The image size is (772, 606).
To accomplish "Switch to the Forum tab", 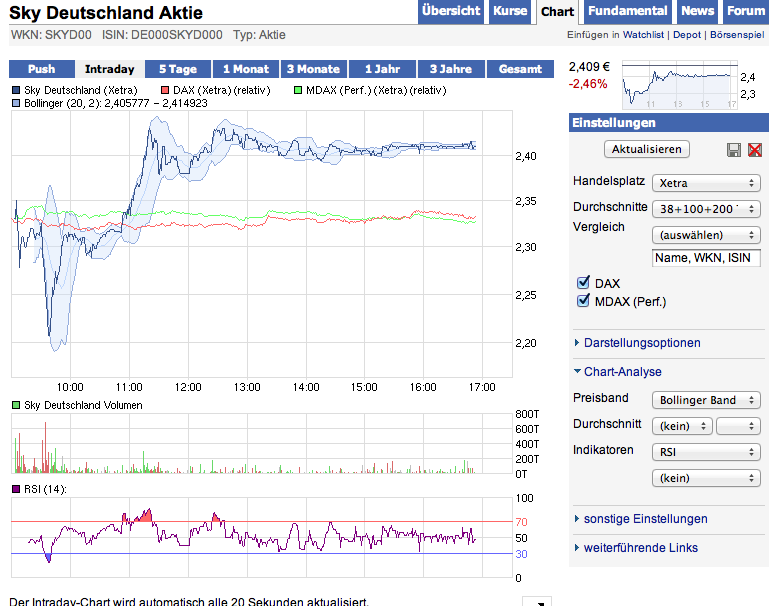I will [746, 11].
